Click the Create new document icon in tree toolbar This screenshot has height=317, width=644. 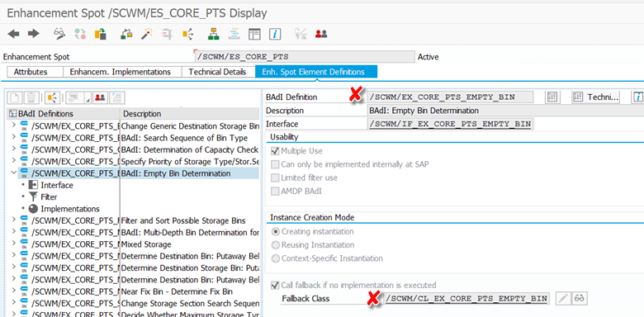pyautogui.click(x=15, y=97)
